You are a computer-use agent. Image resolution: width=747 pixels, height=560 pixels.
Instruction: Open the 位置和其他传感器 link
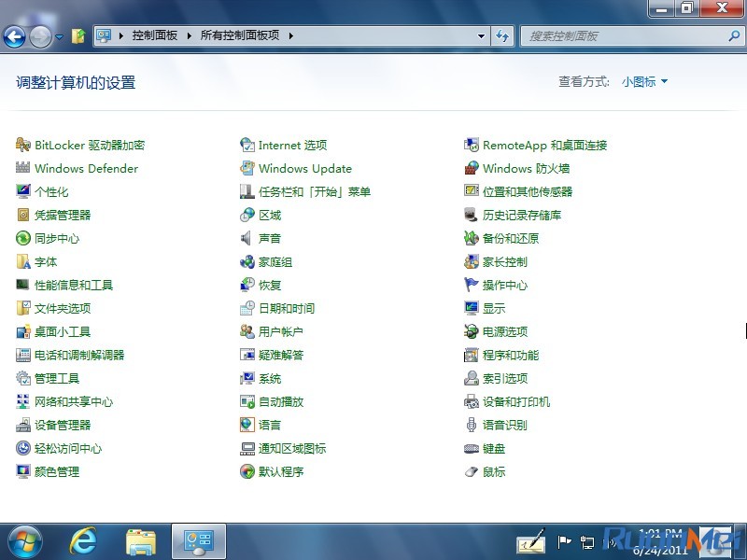(x=528, y=191)
